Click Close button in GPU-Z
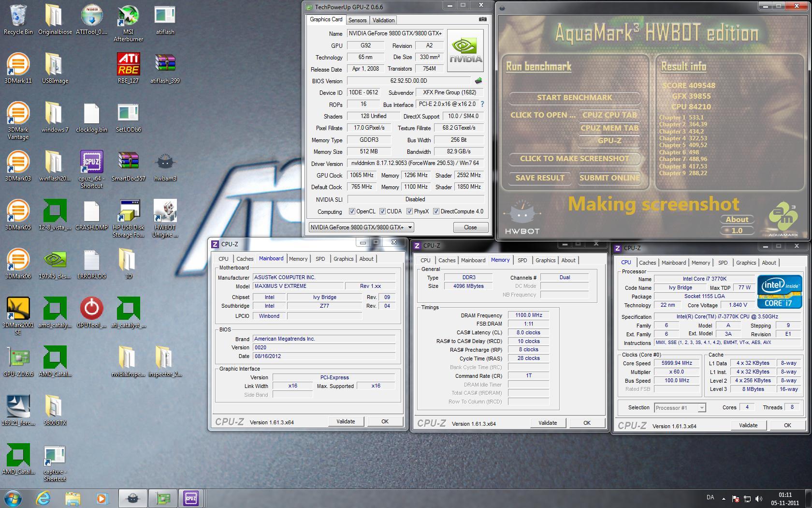Viewport: 812px width, 508px height. pyautogui.click(x=470, y=227)
